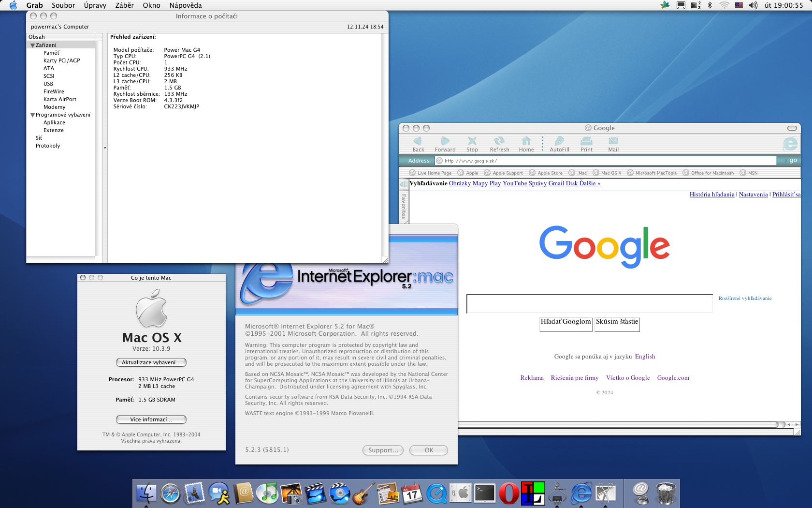Click the Hľadať Googlom search button
Viewport: 812px width, 508px height.
coord(566,324)
